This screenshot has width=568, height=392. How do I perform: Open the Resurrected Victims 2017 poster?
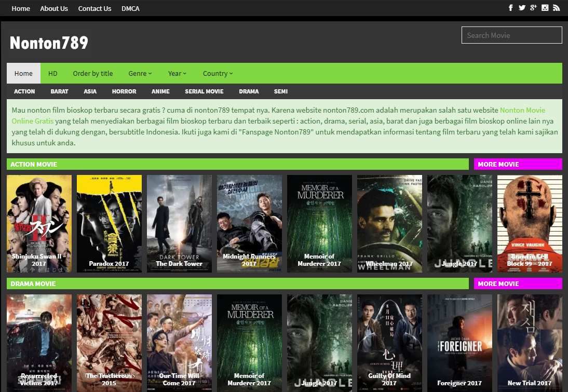coord(39,343)
